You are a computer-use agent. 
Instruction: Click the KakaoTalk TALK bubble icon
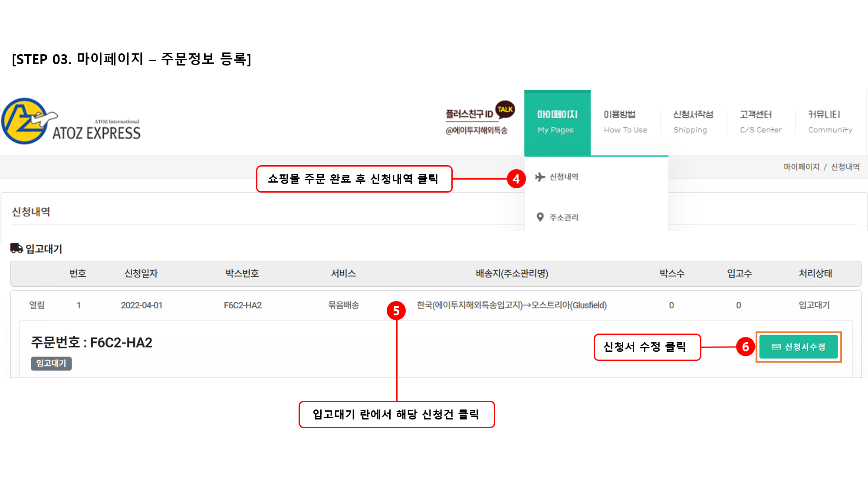click(505, 109)
